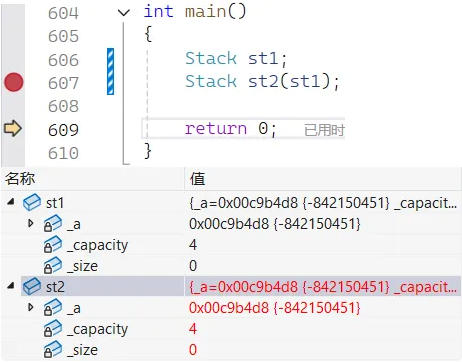Select st1 _a address value 0x00c9b4d8

pyautogui.click(x=229, y=224)
